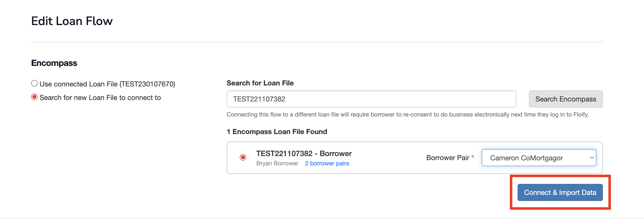Click the TEST221107382 - Borrower result title
The height and width of the screenshot is (222, 644).
[x=304, y=154]
